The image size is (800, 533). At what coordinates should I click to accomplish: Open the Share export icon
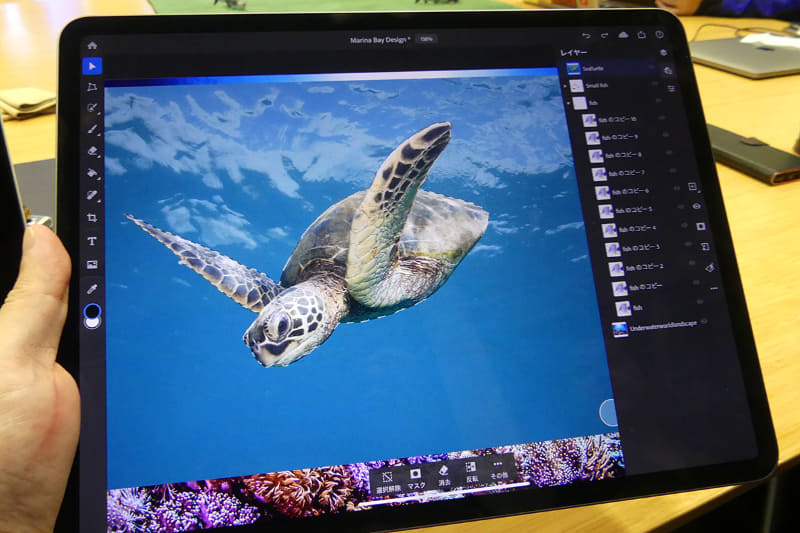point(641,34)
